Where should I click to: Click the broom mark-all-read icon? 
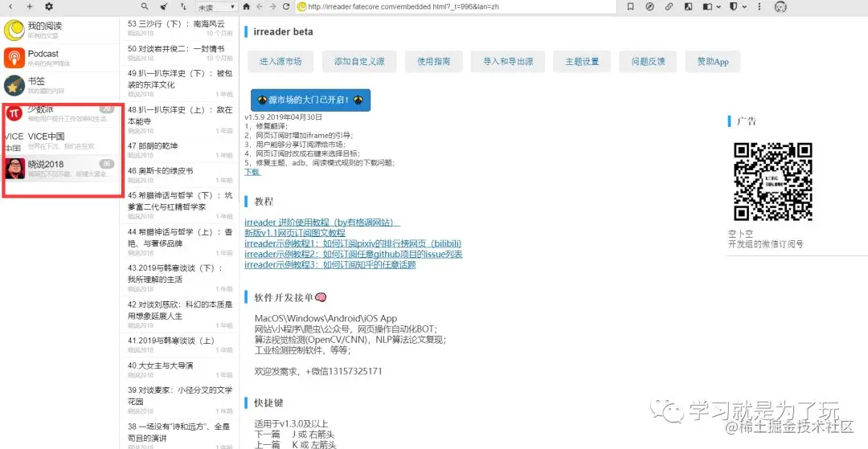tap(164, 6)
